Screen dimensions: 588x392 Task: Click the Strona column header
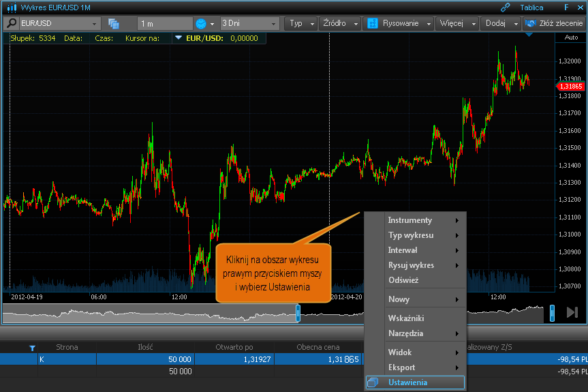tap(67, 347)
